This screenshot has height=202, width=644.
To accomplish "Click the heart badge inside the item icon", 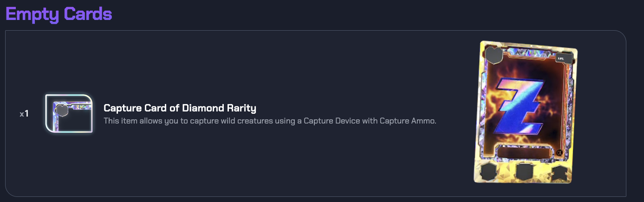I will click(x=61, y=110).
